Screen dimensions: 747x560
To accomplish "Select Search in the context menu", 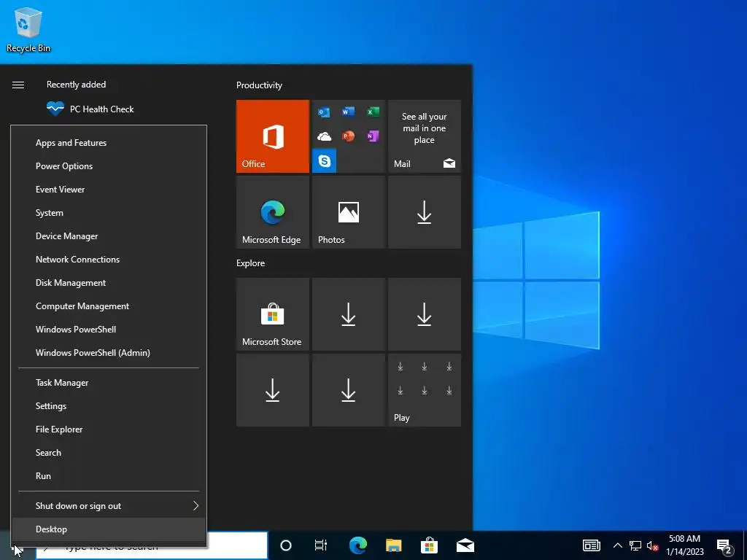I will pos(109,453).
